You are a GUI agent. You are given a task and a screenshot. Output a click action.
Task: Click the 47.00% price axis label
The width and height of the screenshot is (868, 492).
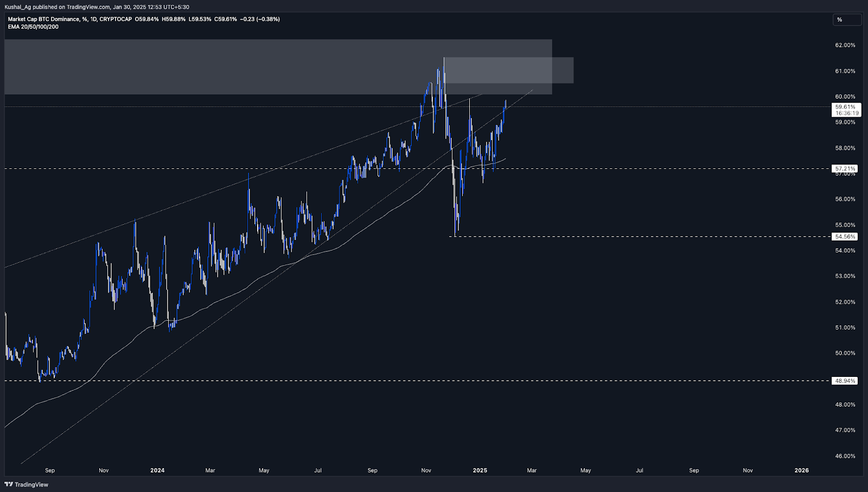click(x=845, y=430)
